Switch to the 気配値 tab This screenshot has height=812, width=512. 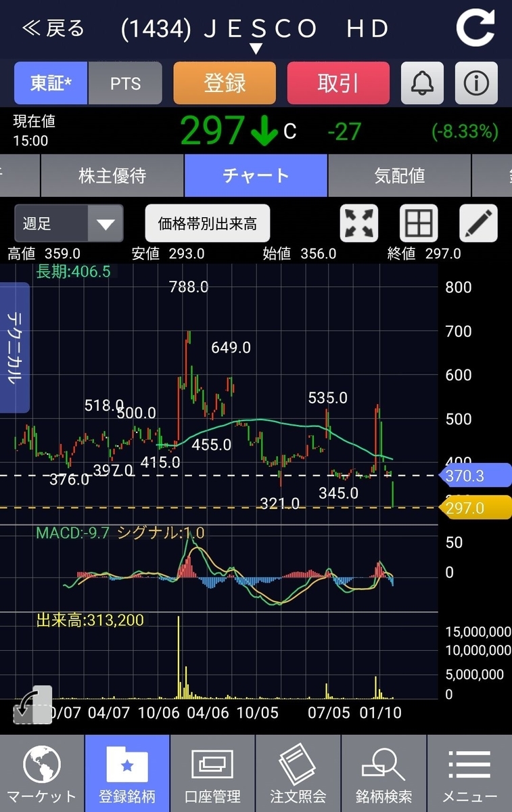tap(399, 176)
